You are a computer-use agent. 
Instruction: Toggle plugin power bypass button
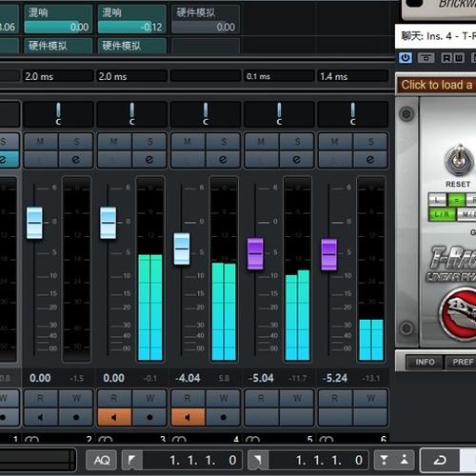406,58
